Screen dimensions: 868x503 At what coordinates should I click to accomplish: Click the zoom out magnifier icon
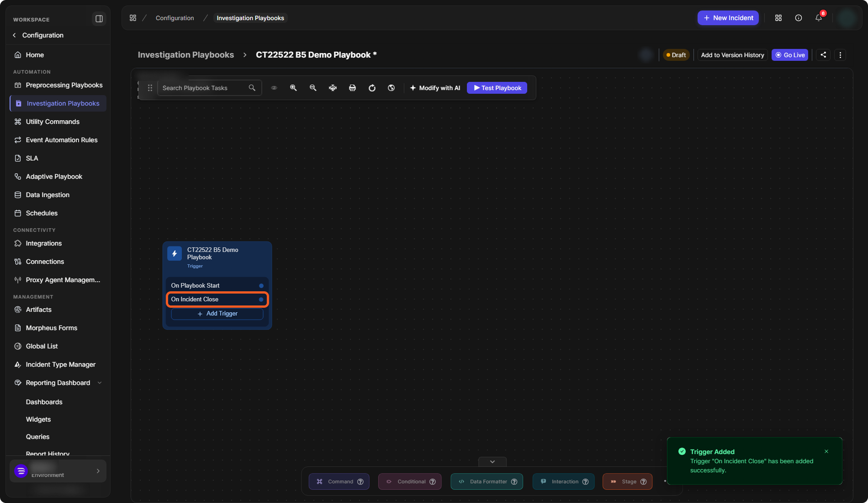[313, 88]
